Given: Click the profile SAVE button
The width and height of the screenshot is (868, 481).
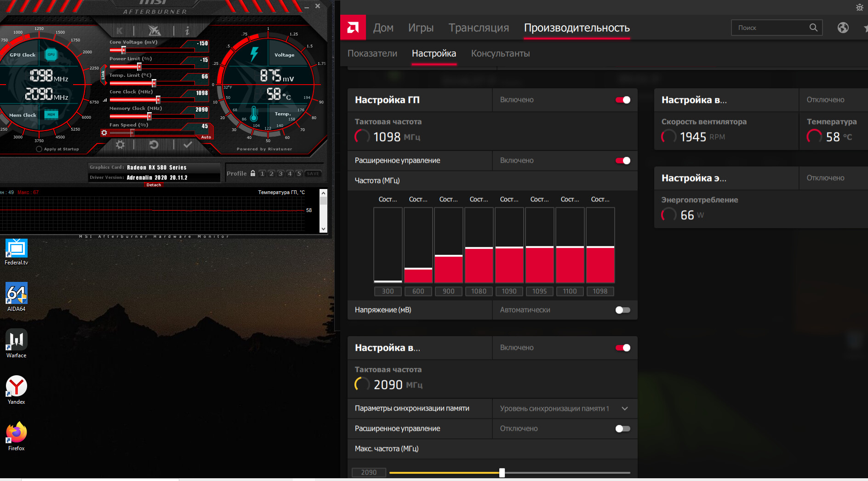Looking at the screenshot, I should pos(313,173).
